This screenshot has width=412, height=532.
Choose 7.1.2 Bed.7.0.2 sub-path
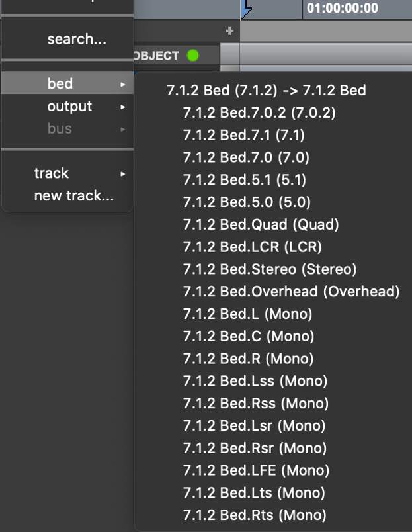tap(259, 113)
